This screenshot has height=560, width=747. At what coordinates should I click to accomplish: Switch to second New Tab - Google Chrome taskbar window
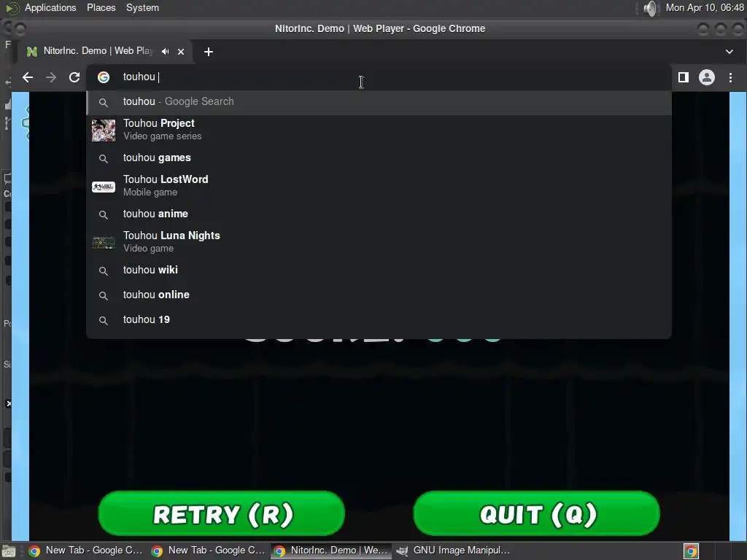point(209,551)
